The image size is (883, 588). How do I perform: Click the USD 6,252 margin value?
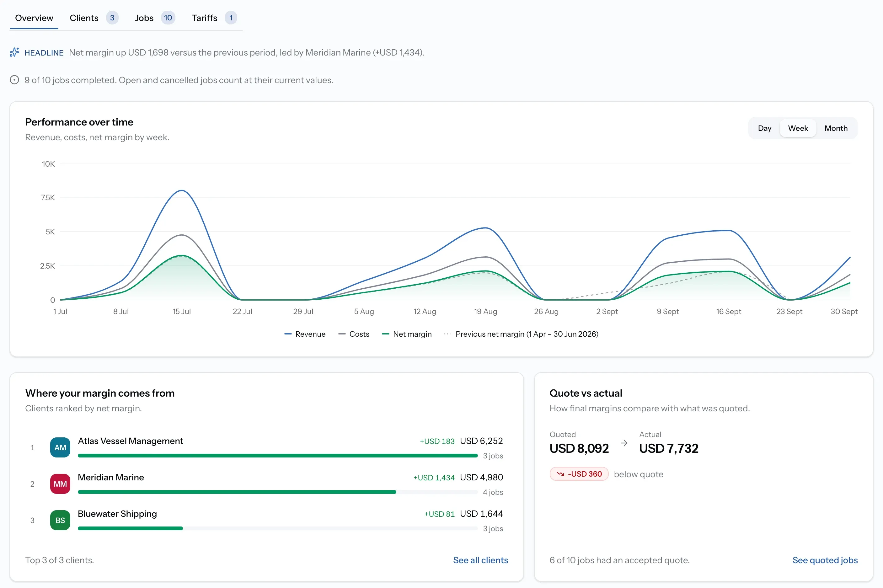[x=481, y=441]
